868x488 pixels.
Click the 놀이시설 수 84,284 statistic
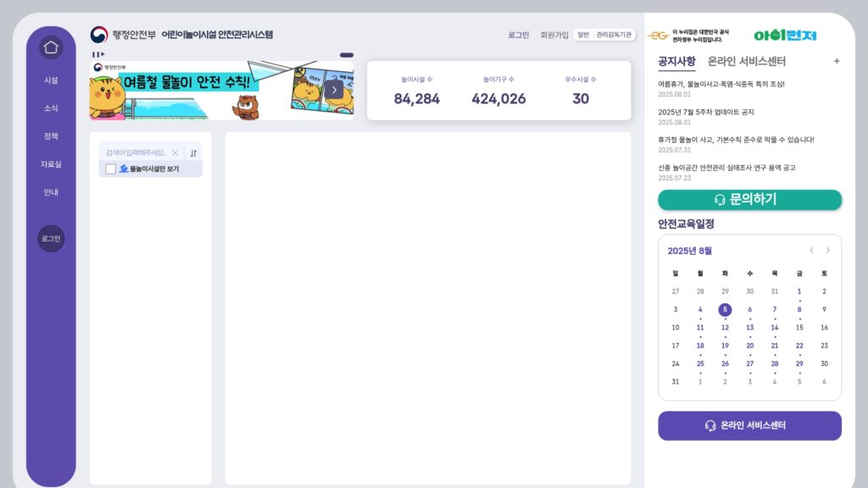click(417, 91)
